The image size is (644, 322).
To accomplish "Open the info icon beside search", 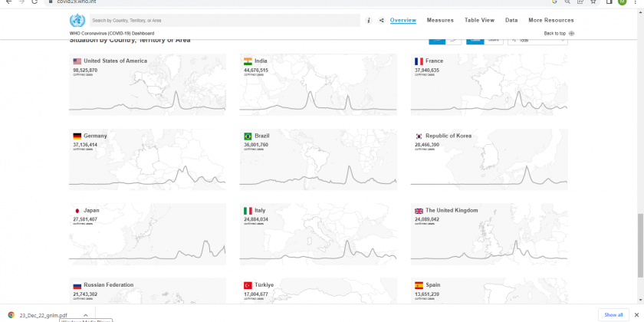I will click(x=369, y=21).
